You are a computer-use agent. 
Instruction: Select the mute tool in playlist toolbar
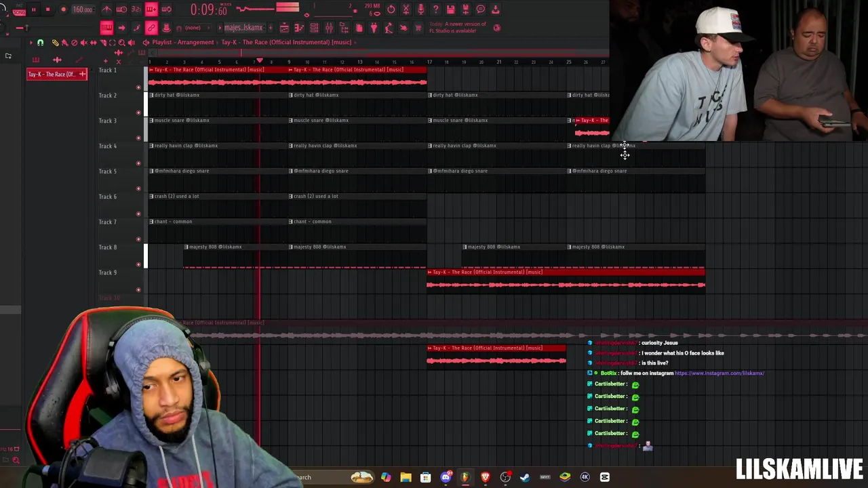click(83, 43)
